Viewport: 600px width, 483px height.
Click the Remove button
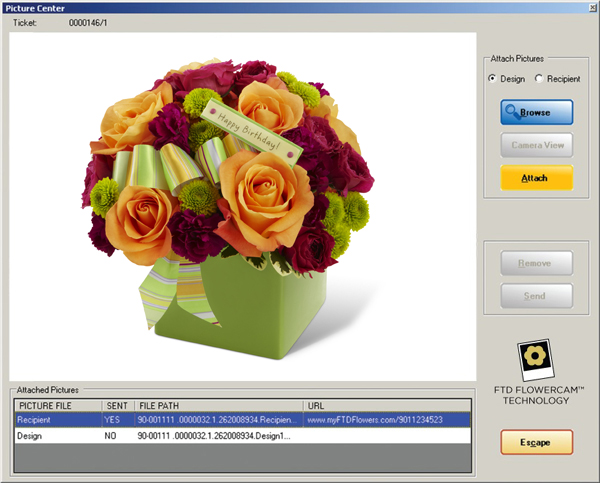click(537, 263)
